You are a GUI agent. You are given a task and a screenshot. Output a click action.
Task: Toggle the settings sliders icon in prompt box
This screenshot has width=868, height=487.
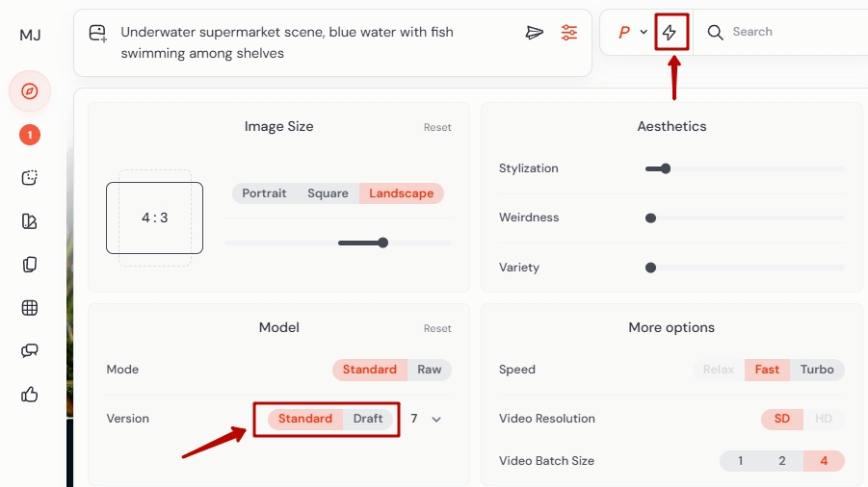(569, 33)
